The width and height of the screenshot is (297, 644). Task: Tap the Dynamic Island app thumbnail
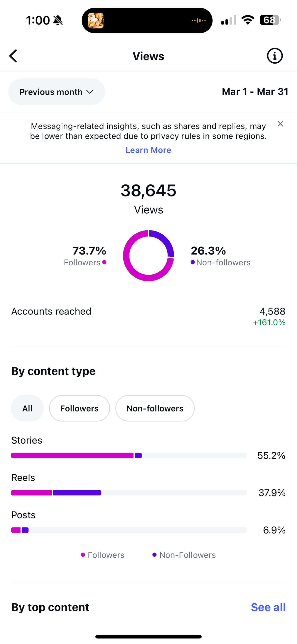click(x=96, y=21)
